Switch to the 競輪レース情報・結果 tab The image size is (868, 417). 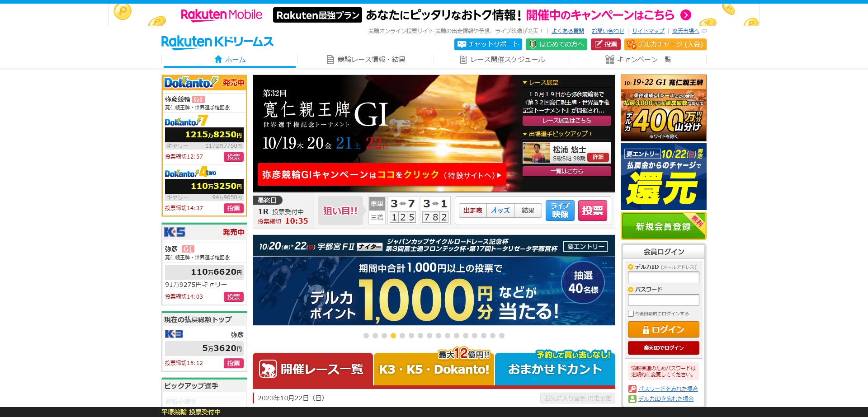pyautogui.click(x=366, y=59)
